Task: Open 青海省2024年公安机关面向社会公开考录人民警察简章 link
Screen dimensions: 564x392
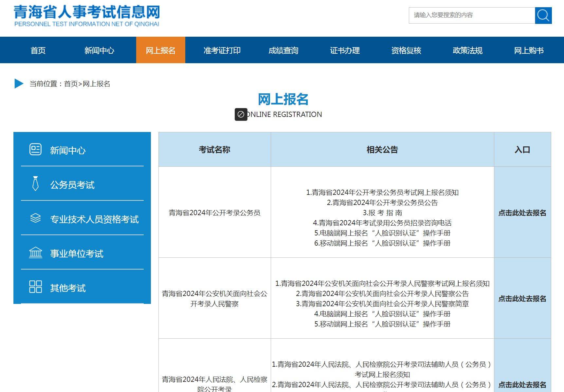Action: tap(382, 304)
